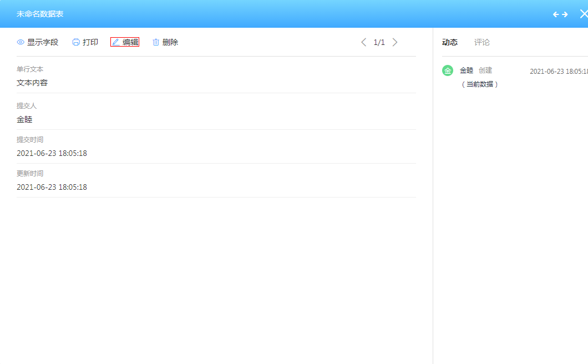
Task: Select the 提交人 value 金睦
Action: click(x=24, y=119)
